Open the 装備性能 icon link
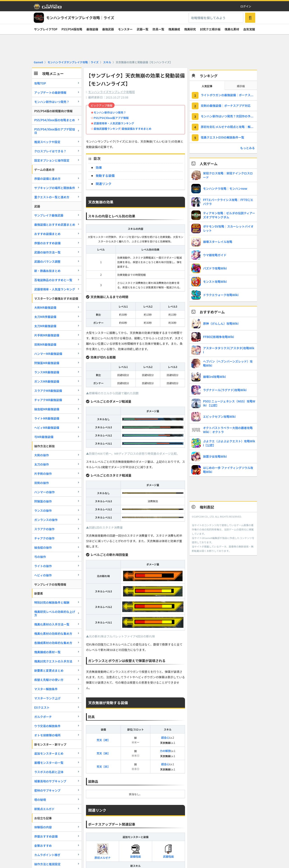Image resolution: width=289 pixels, height=868 pixels. (135, 849)
